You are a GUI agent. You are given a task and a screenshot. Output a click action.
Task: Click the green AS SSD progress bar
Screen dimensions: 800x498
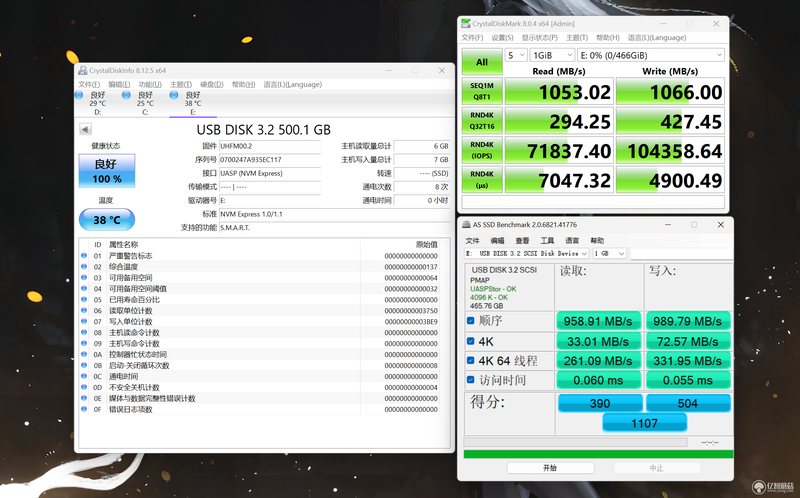click(598, 454)
